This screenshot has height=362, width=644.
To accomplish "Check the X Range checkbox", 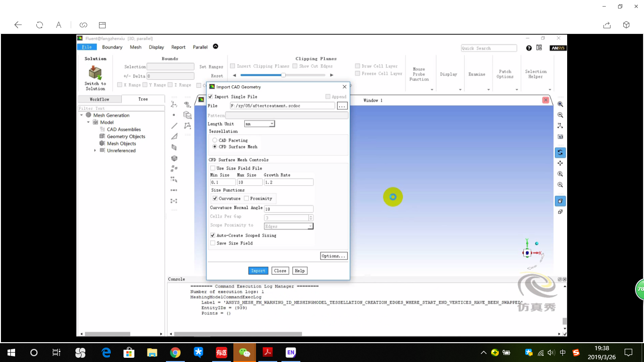I will pyautogui.click(x=120, y=85).
